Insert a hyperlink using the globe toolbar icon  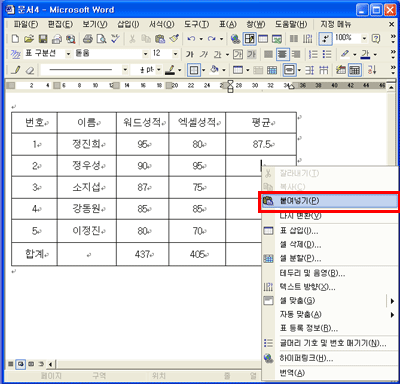click(235, 39)
